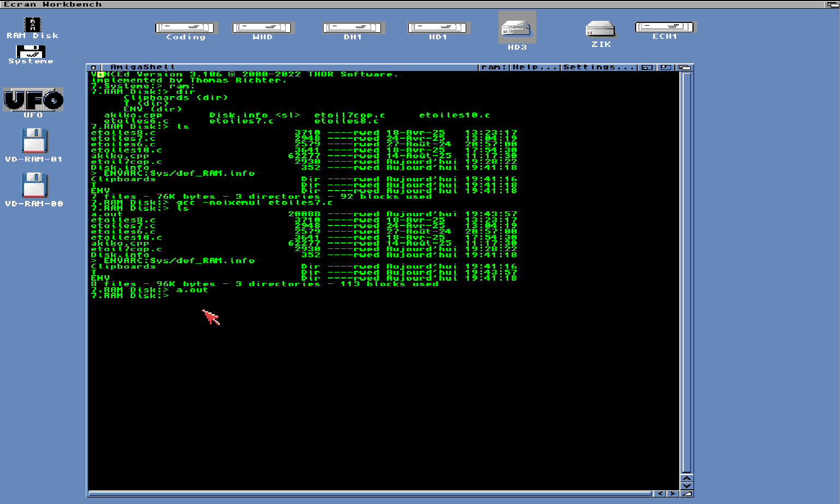
Task: Click the "7 files - 76K bytes" summary line
Action: coord(261,197)
